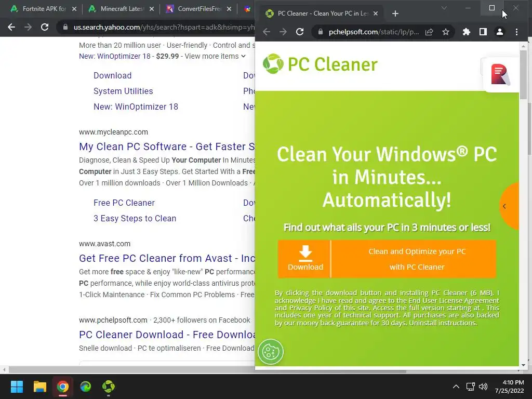Open the Extensions puzzle icon

coord(467,32)
